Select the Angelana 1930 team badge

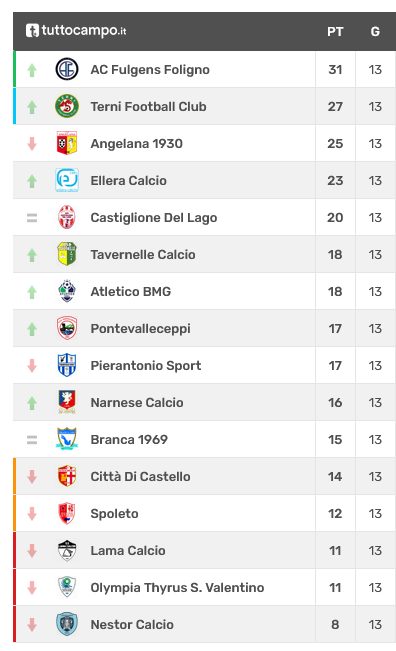click(67, 143)
